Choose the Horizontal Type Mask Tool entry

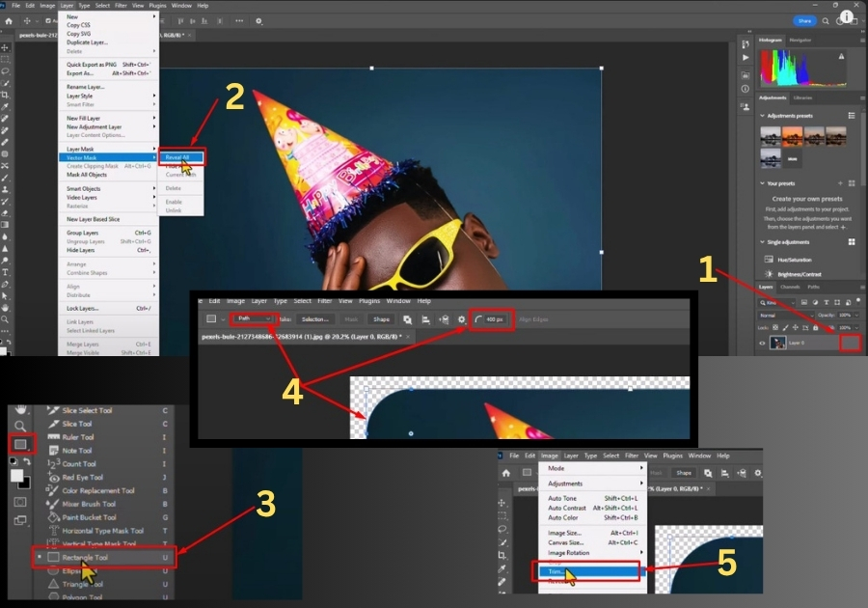(x=104, y=531)
